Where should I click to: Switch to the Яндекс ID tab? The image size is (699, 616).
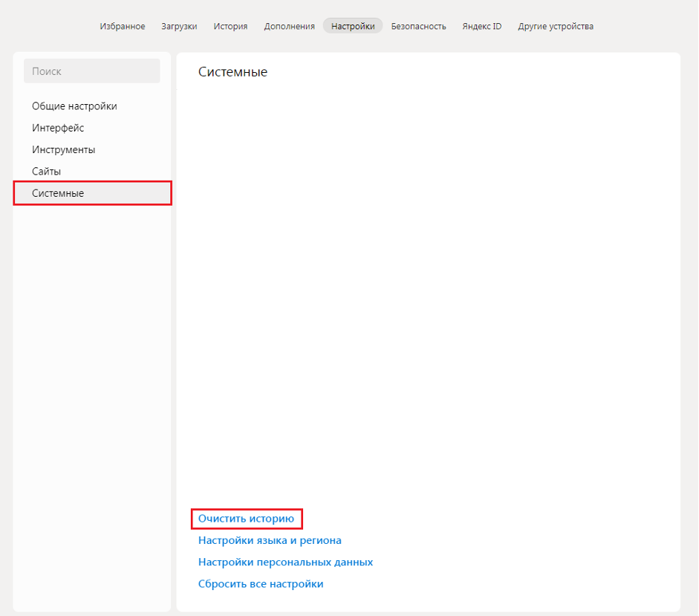click(x=481, y=26)
